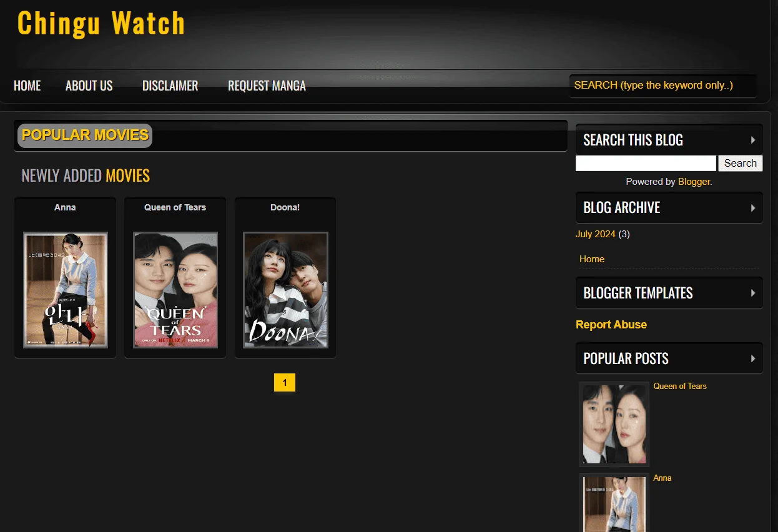Open the Doona! title link
The width and height of the screenshot is (778, 532).
click(285, 207)
